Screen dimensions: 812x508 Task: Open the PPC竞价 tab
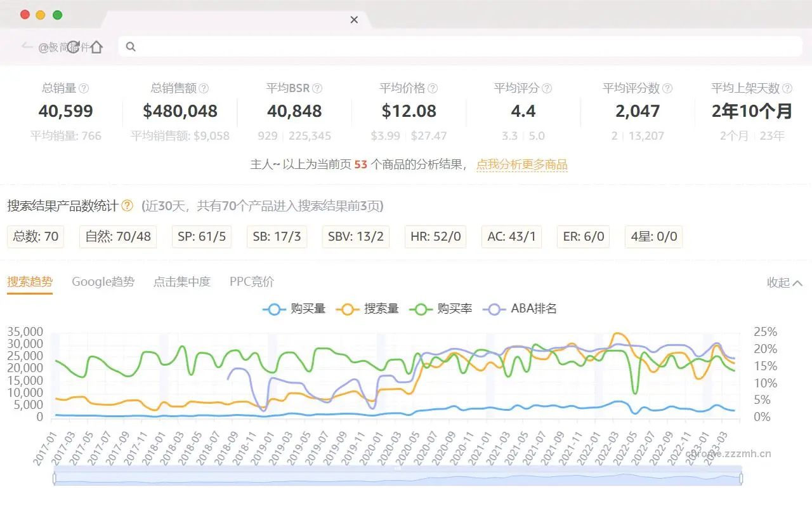tap(251, 281)
